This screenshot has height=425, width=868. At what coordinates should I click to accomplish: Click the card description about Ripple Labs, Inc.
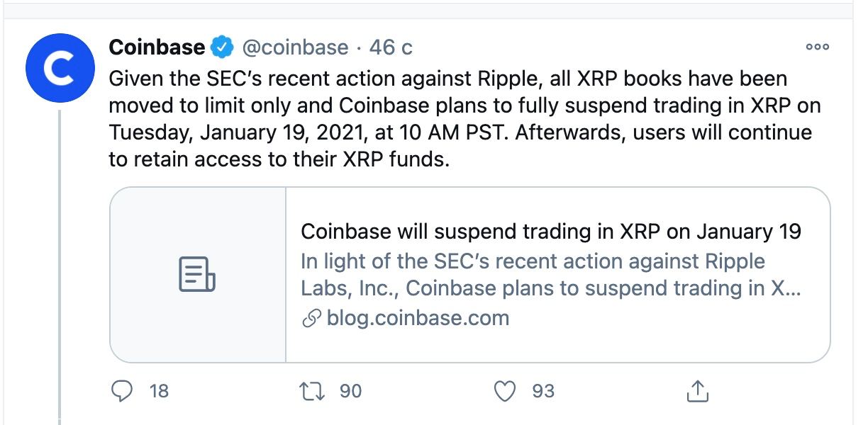(x=550, y=275)
